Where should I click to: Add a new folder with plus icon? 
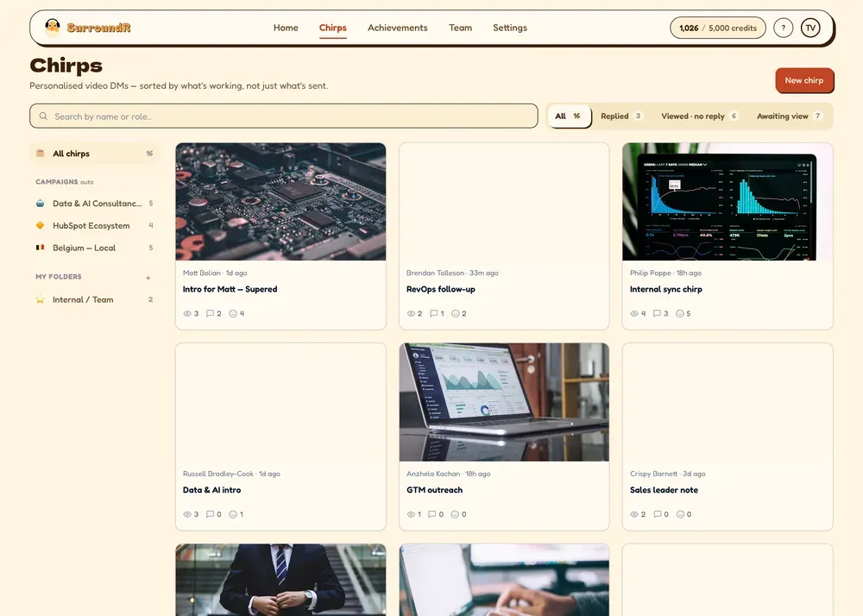[148, 278]
